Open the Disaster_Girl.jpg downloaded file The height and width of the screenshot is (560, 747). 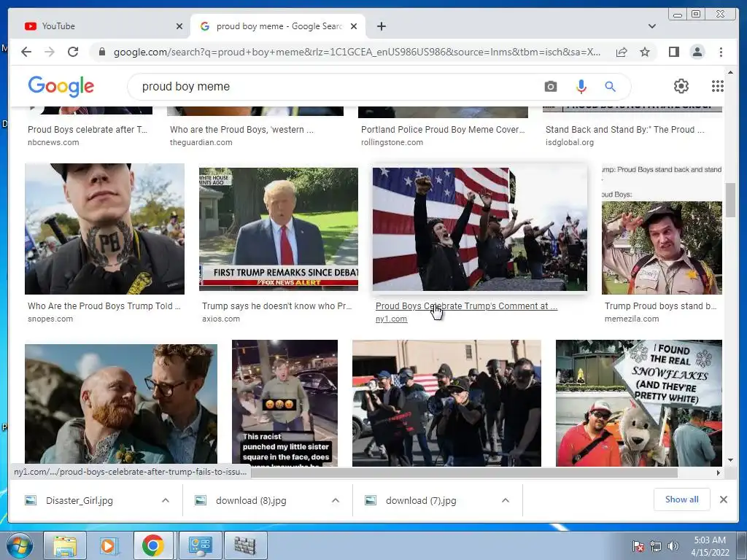pos(79,500)
